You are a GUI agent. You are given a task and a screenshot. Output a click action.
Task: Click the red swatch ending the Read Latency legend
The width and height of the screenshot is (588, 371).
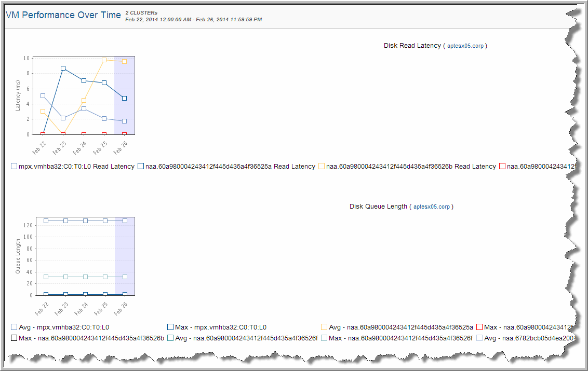point(502,167)
